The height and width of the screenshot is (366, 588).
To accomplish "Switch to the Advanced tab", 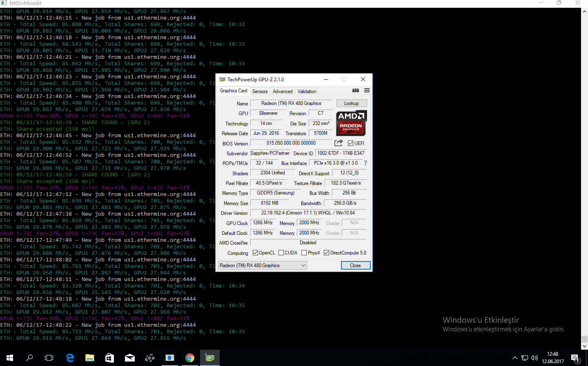I will point(283,91).
